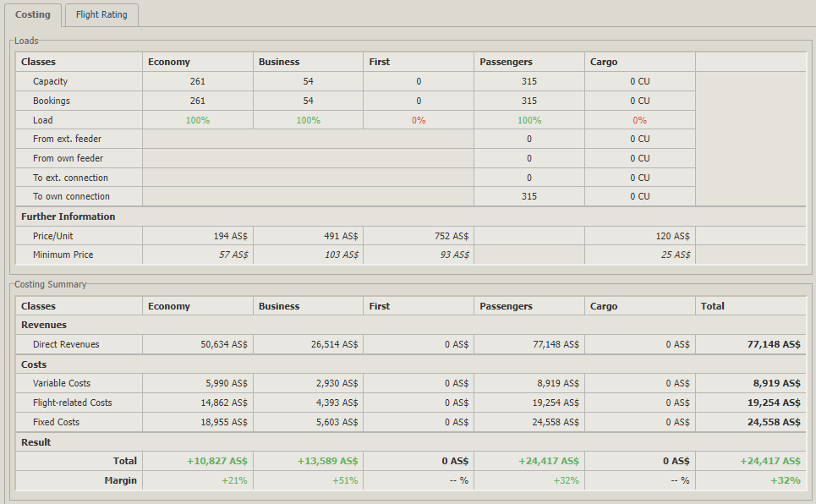Select the Direct Revenues row label

coord(66,344)
